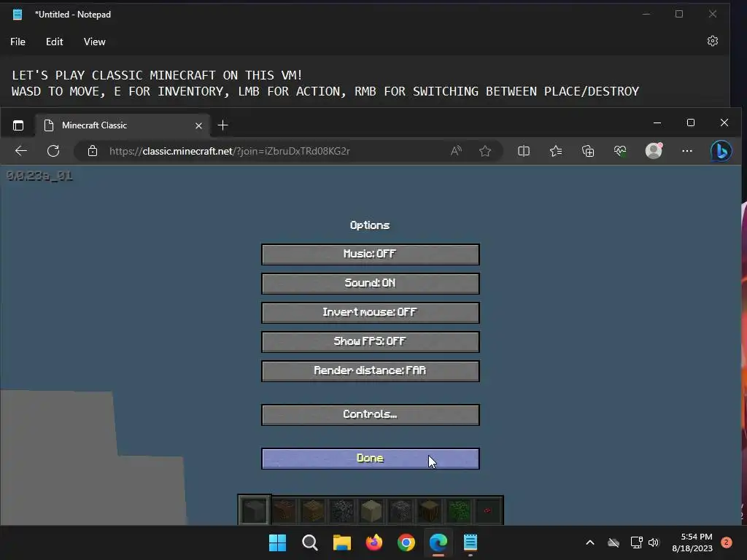Viewport: 747px width, 560px height.
Task: Close the Minecraft Classic tab
Action: pos(198,125)
